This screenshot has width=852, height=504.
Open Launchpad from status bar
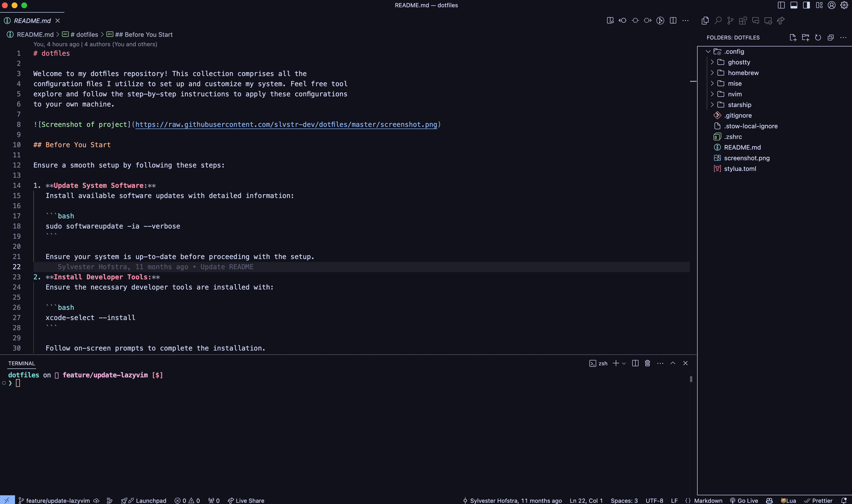point(144,501)
